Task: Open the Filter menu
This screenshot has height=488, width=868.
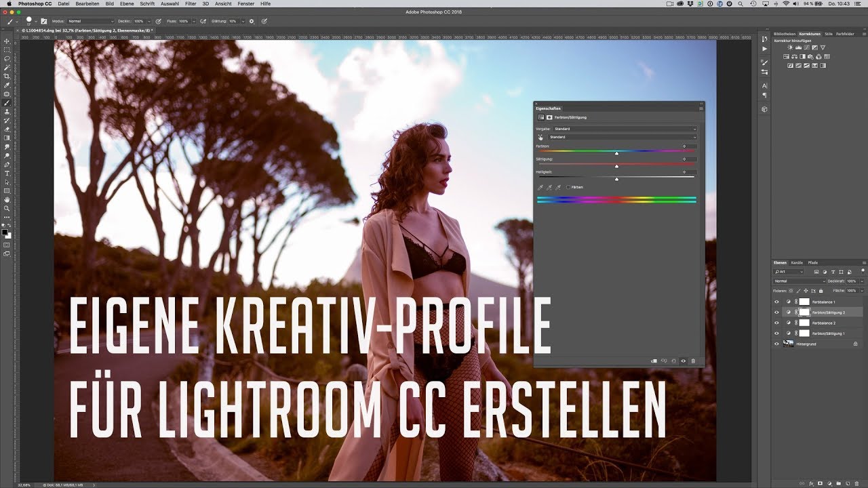Action: (191, 3)
